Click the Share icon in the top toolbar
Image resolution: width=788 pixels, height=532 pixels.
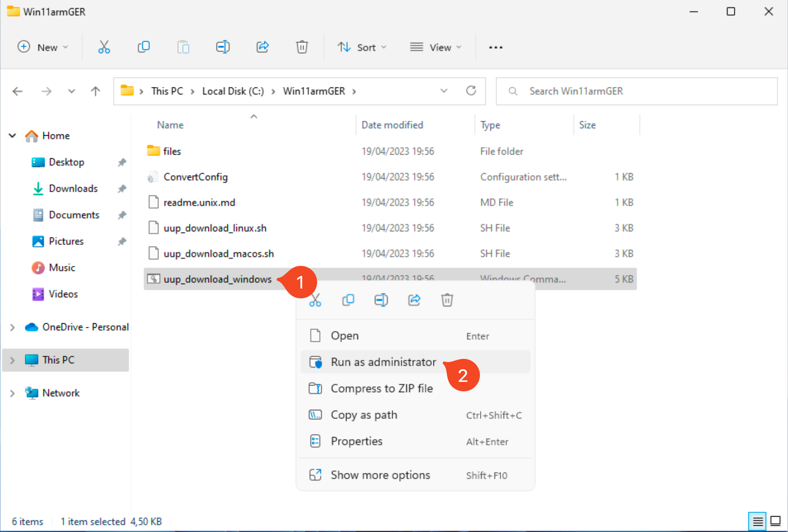[x=263, y=47]
